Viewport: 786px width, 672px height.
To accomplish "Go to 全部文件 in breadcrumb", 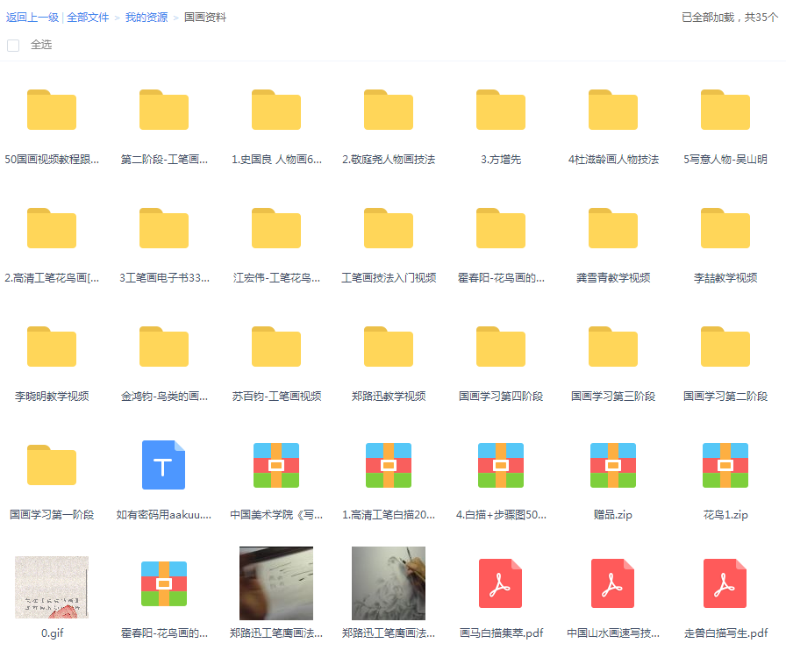I will click(88, 18).
